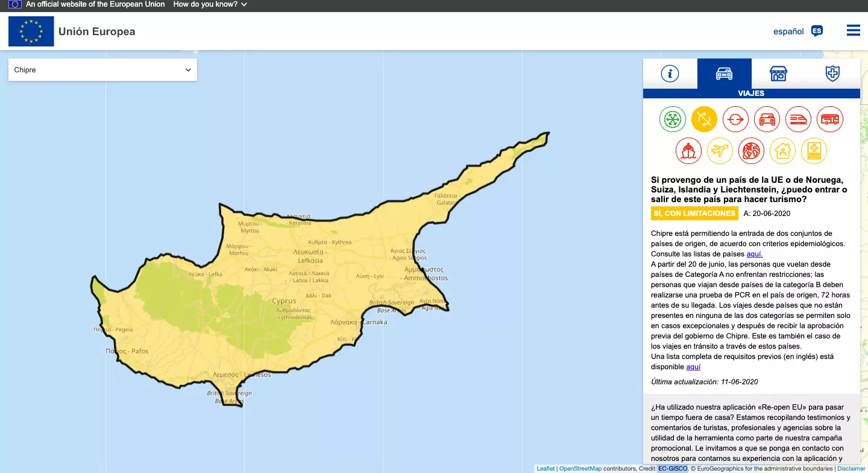The height and width of the screenshot is (473, 868).
Task: Open the hamburger main menu
Action: click(x=854, y=30)
